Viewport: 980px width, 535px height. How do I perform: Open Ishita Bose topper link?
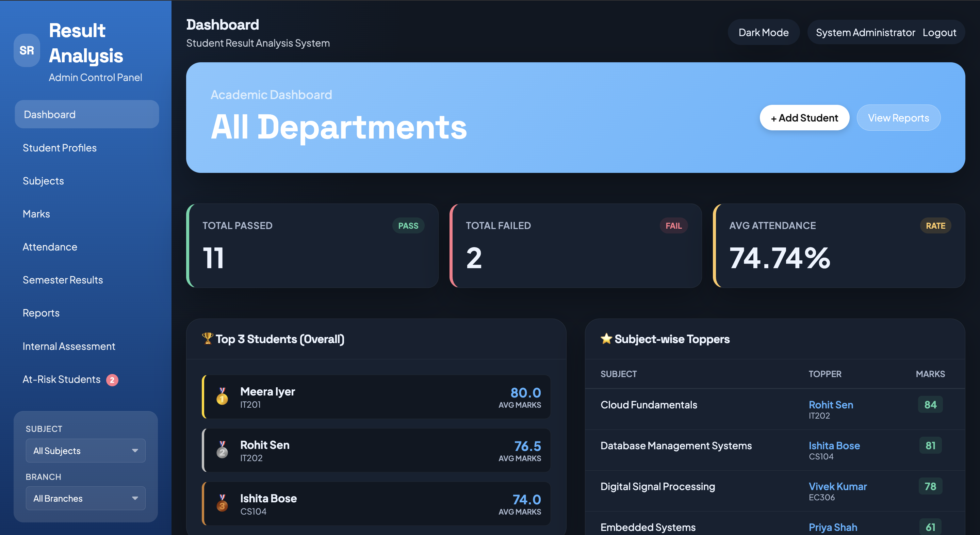coord(834,445)
